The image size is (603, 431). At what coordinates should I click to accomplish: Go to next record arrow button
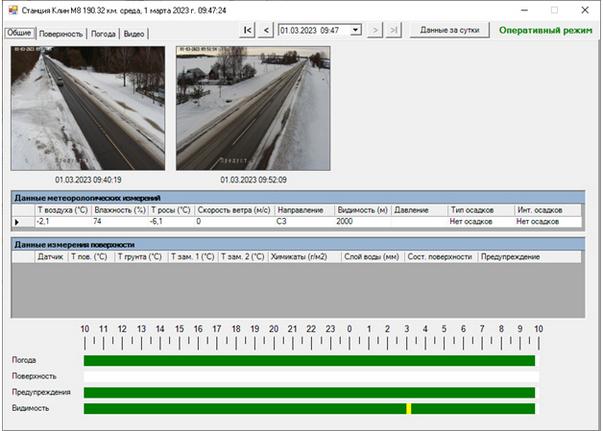point(376,30)
